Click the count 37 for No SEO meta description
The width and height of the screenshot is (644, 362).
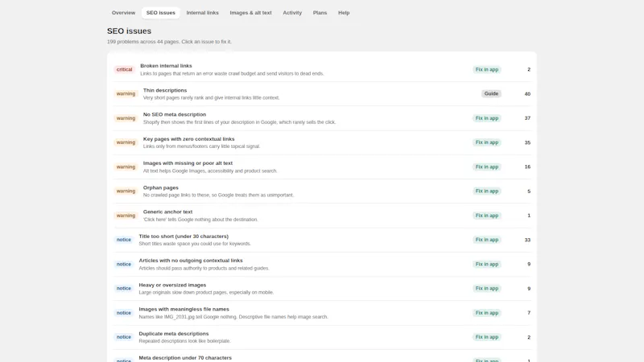(x=527, y=118)
